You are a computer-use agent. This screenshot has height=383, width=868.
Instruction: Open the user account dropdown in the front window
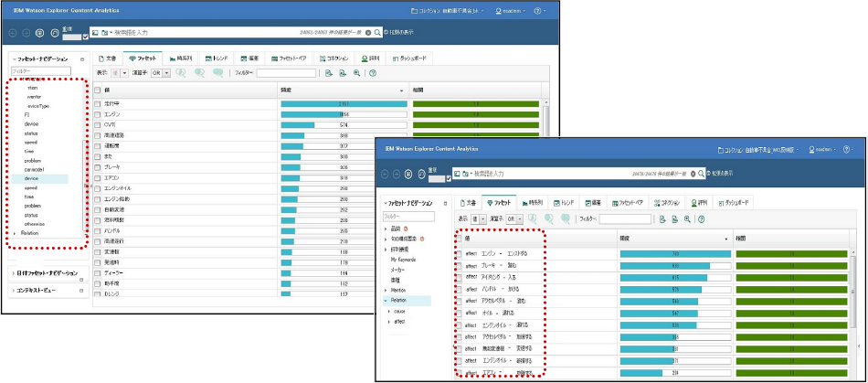pos(823,149)
